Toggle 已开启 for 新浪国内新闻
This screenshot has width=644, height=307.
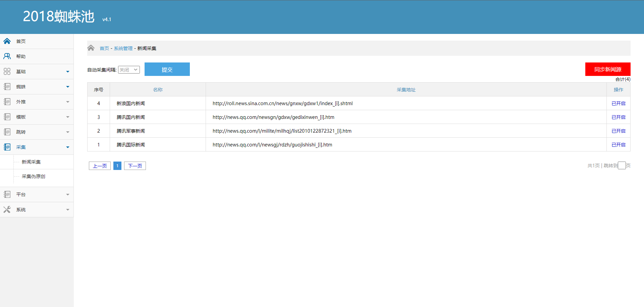point(619,103)
